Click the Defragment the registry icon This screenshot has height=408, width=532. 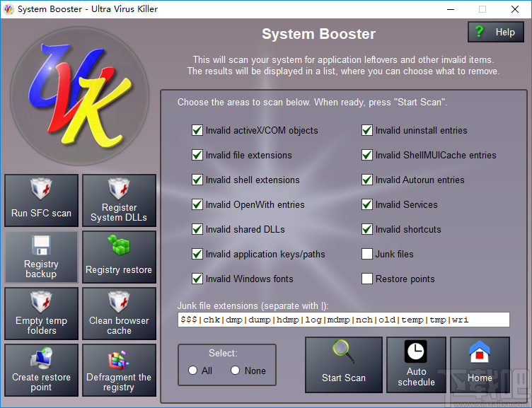119,359
